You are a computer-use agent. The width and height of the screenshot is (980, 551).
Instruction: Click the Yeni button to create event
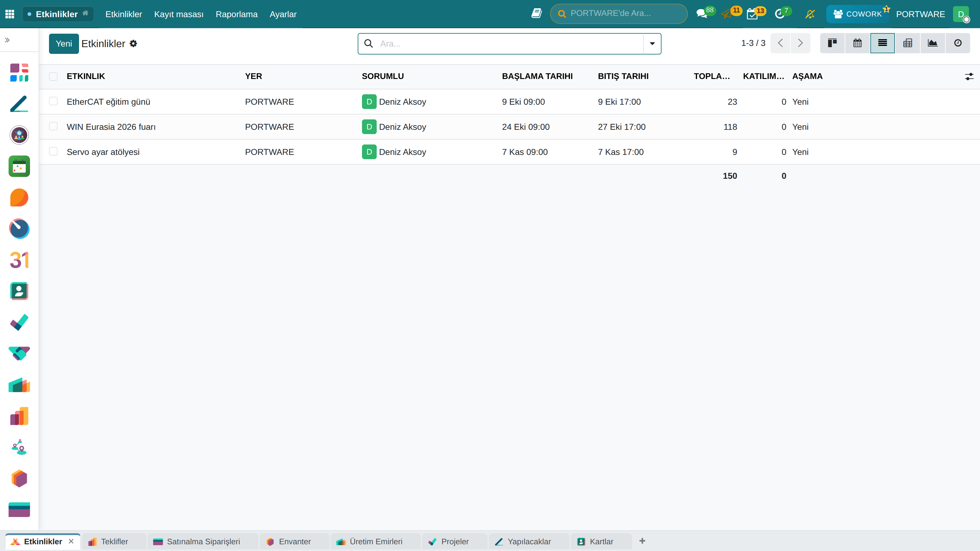(x=64, y=44)
